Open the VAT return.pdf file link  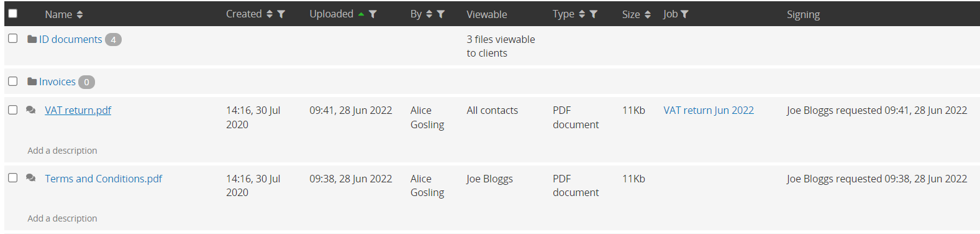coord(78,110)
